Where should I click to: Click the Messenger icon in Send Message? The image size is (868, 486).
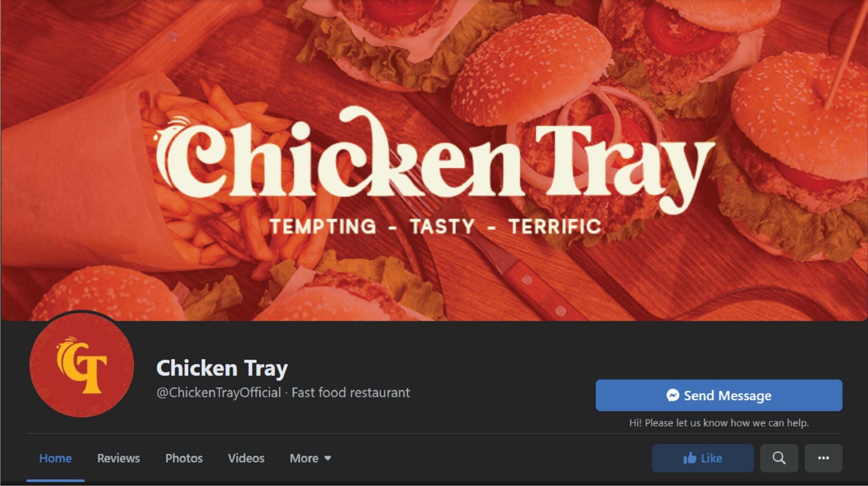coord(673,395)
